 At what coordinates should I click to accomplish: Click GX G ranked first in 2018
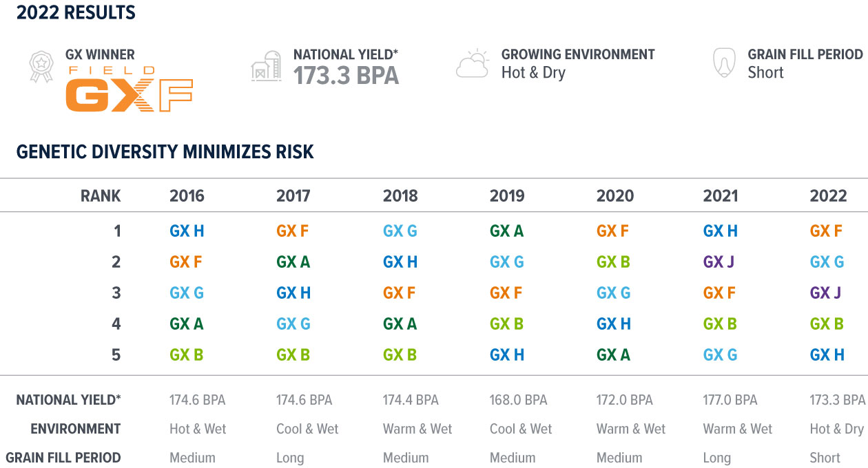(400, 231)
